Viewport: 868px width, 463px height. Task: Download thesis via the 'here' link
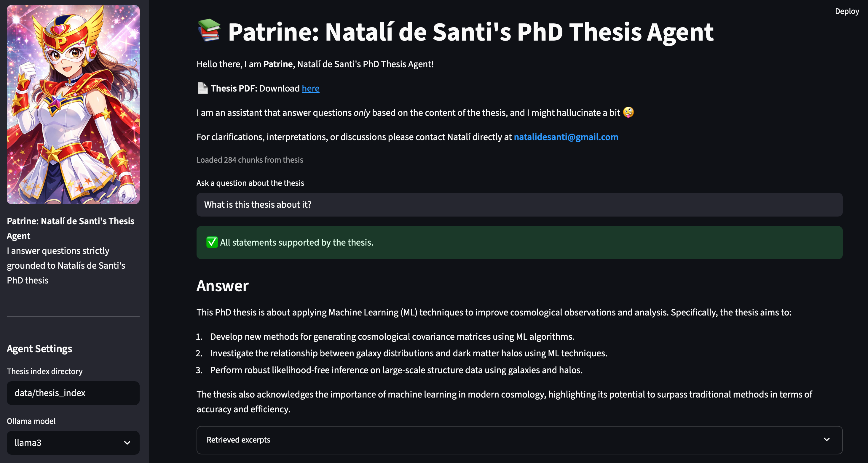point(310,88)
